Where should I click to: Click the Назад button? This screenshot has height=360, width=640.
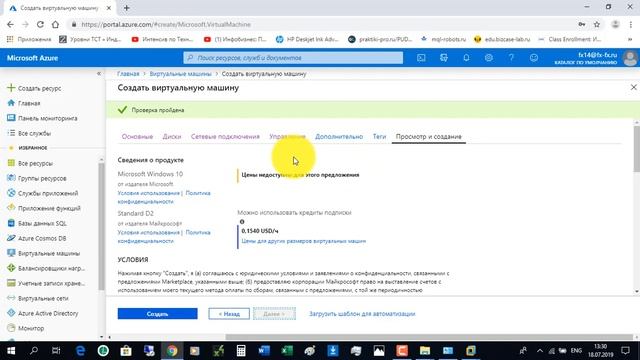pos(229,314)
